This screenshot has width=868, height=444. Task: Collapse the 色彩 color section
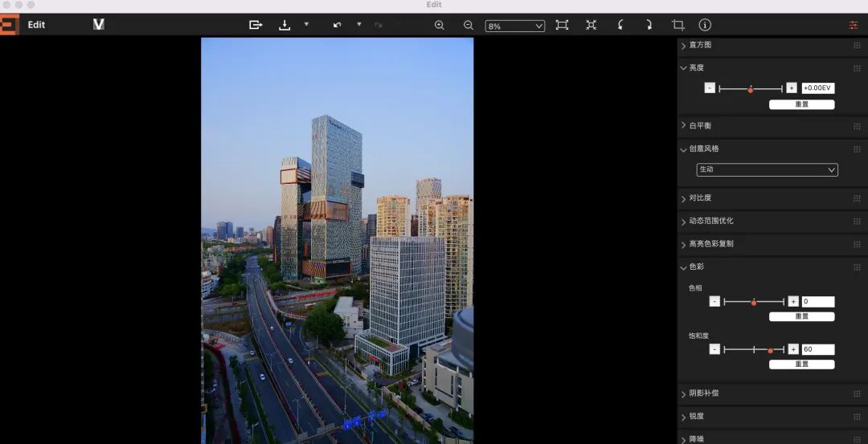684,267
